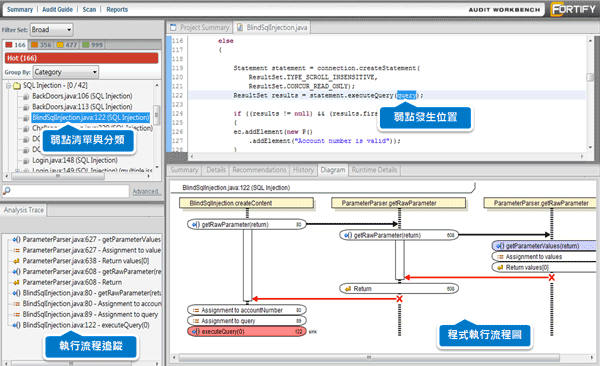The image size is (600, 366).
Task: Open the Summary menu in the top bar
Action: [20, 10]
